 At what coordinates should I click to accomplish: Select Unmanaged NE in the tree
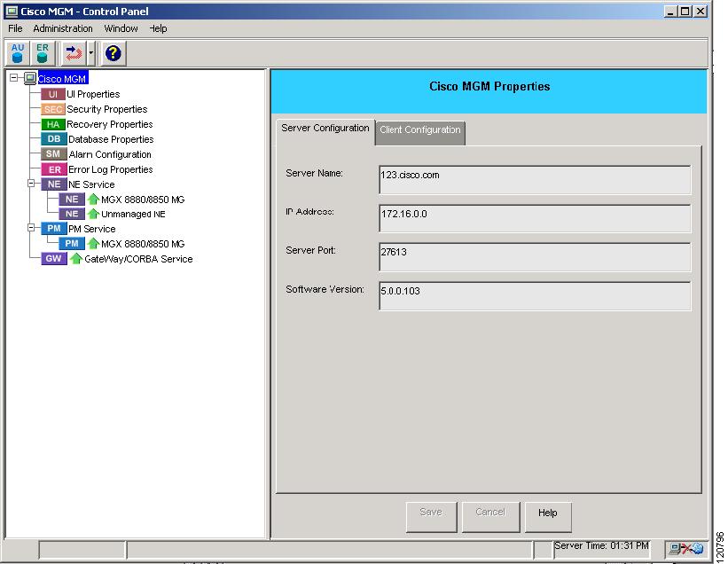point(133,214)
